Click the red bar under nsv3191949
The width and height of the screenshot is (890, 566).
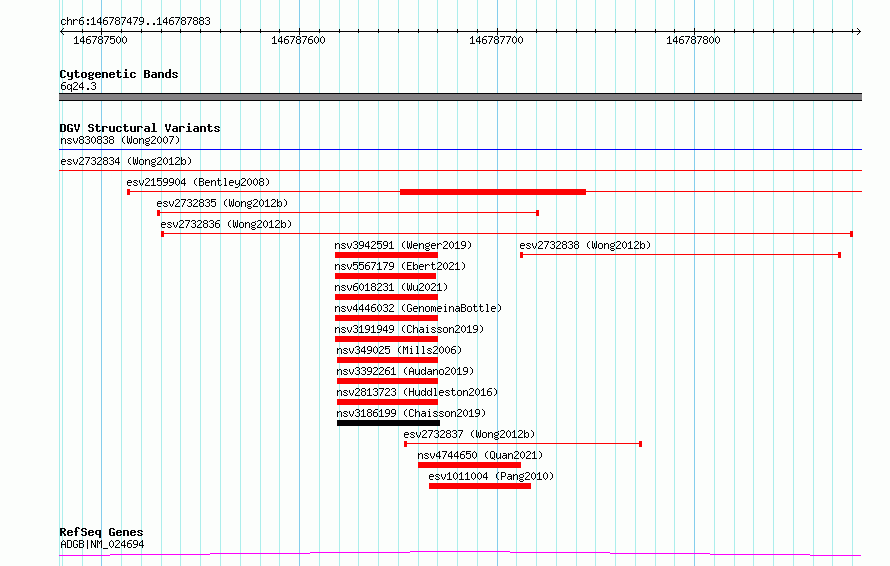[x=386, y=339]
